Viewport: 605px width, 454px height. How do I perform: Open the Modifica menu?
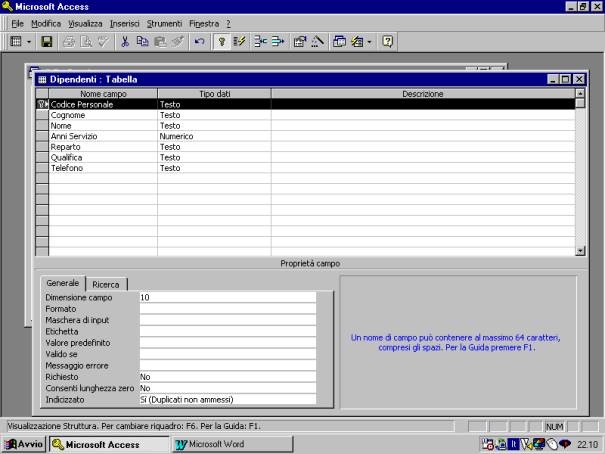(x=46, y=24)
